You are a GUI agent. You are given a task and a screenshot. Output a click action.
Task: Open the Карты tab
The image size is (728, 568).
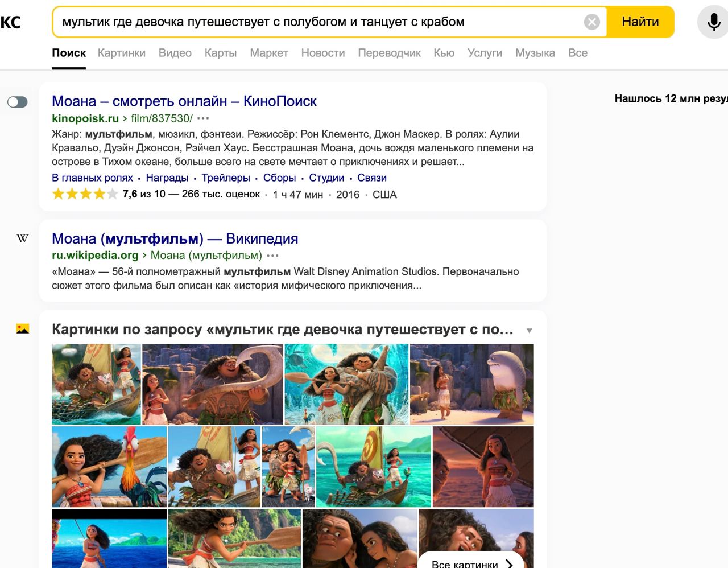pyautogui.click(x=221, y=53)
